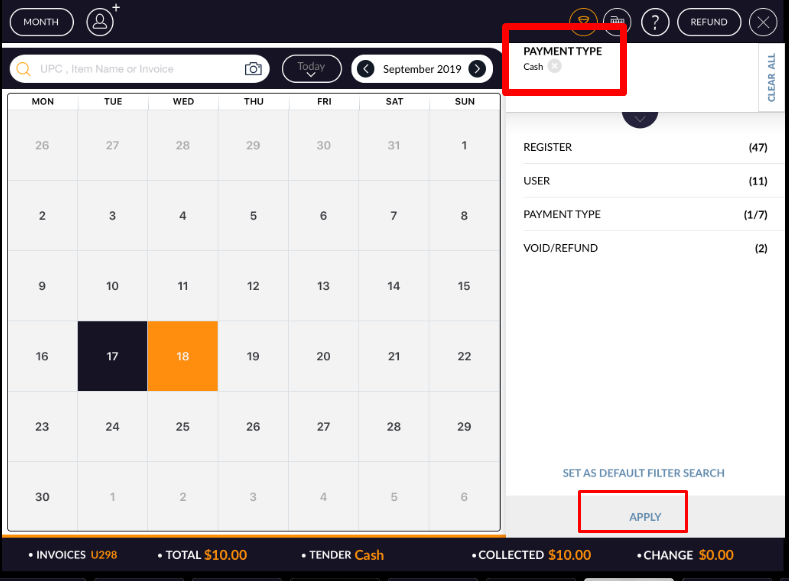This screenshot has height=581, width=789.
Task: Click the orange filter icon
Action: click(584, 21)
